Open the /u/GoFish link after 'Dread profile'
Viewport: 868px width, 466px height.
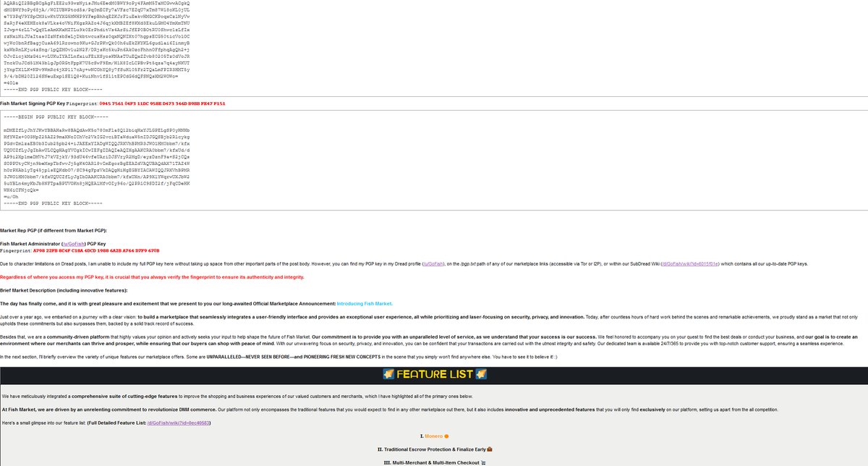coord(433,264)
